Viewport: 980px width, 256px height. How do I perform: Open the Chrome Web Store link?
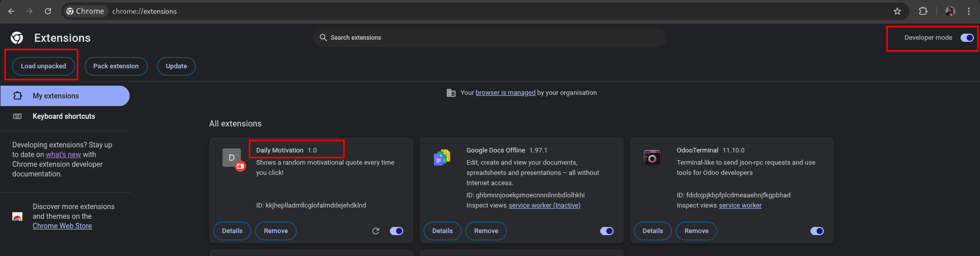coord(62,226)
